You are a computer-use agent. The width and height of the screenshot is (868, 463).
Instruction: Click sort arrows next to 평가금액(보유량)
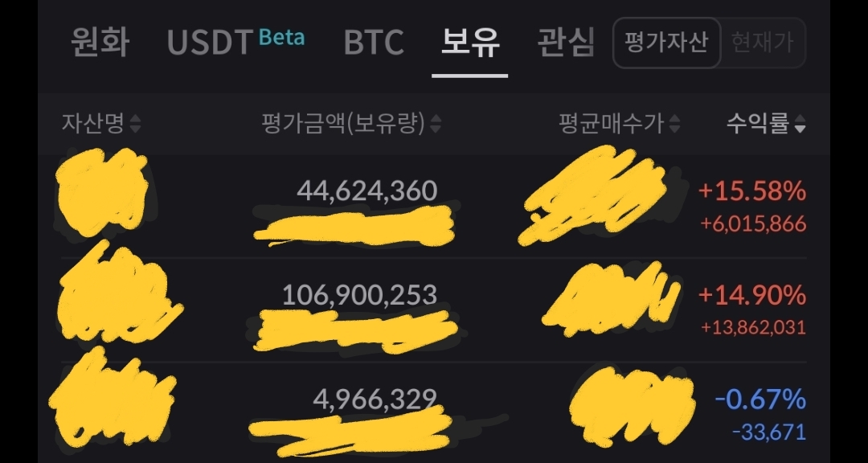(x=436, y=124)
